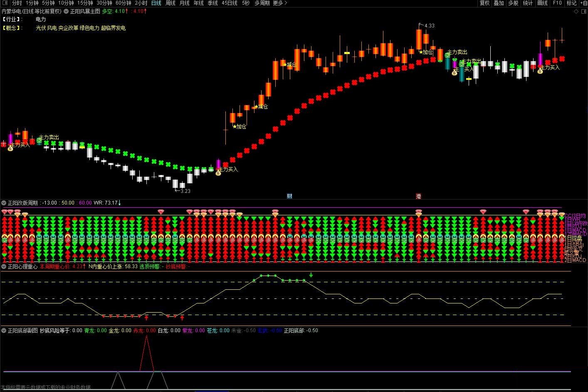
Task: Click the 抄底风险等于 0.00 label
Action: tap(61, 330)
